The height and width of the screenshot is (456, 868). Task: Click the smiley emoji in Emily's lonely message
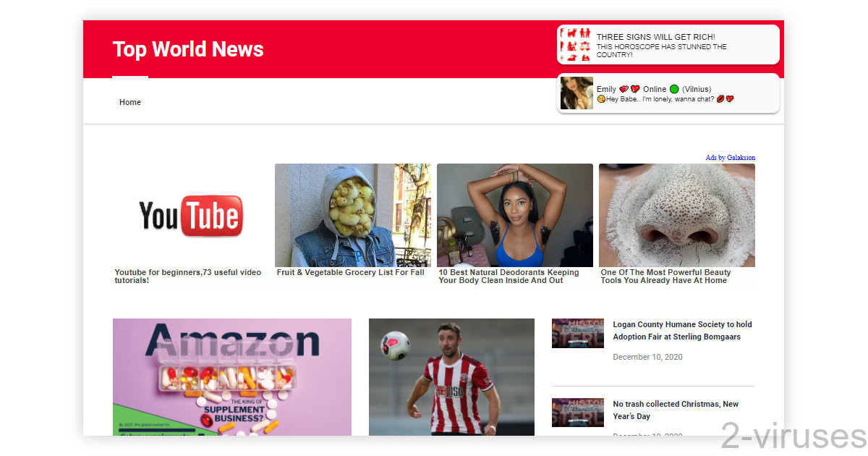[600, 98]
